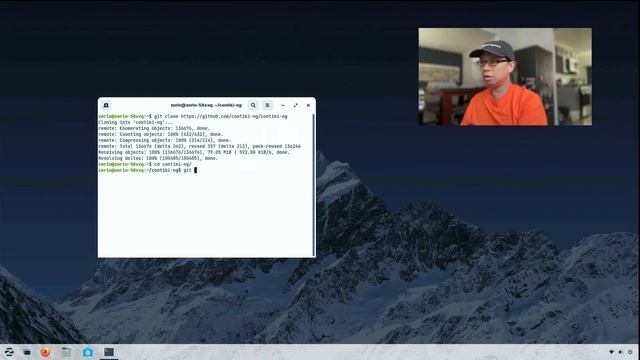Screen dimensions: 640x360
Task: Open the Software store from taskbar
Action: pyautogui.click(x=88, y=352)
